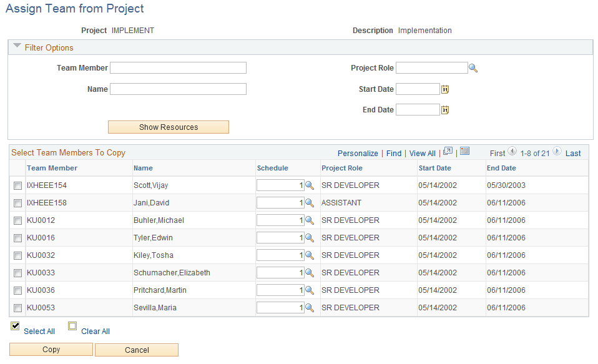
Task: Open the Schedule lookup for Scott,Vijay
Action: (x=309, y=185)
